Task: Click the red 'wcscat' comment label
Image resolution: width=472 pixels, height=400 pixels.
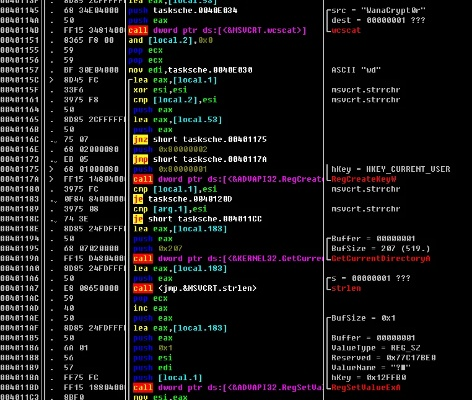Action: [x=346, y=30]
